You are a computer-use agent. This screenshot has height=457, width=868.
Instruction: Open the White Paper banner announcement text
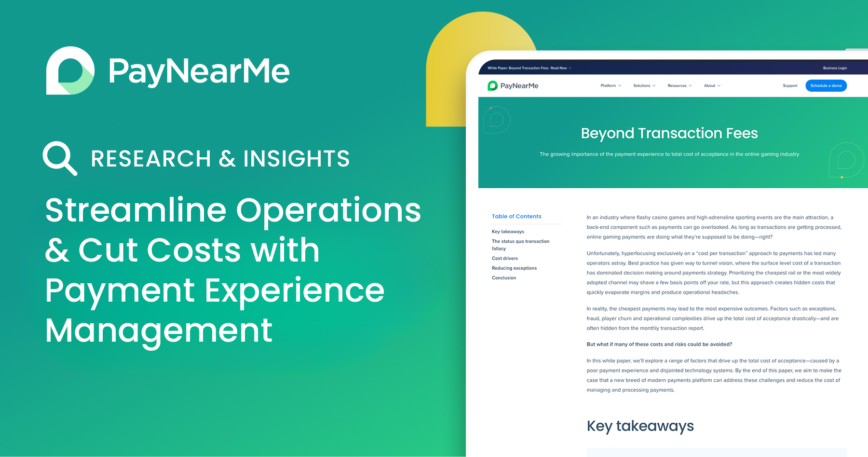(518, 68)
